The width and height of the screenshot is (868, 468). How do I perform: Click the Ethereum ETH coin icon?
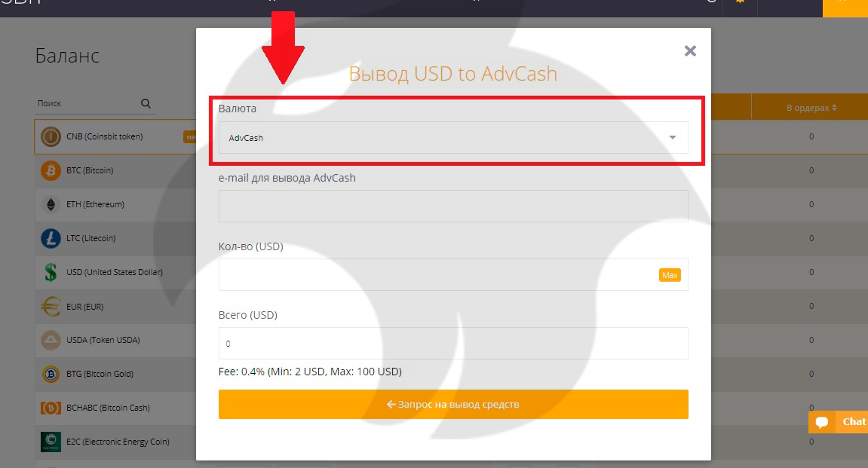[x=51, y=205]
